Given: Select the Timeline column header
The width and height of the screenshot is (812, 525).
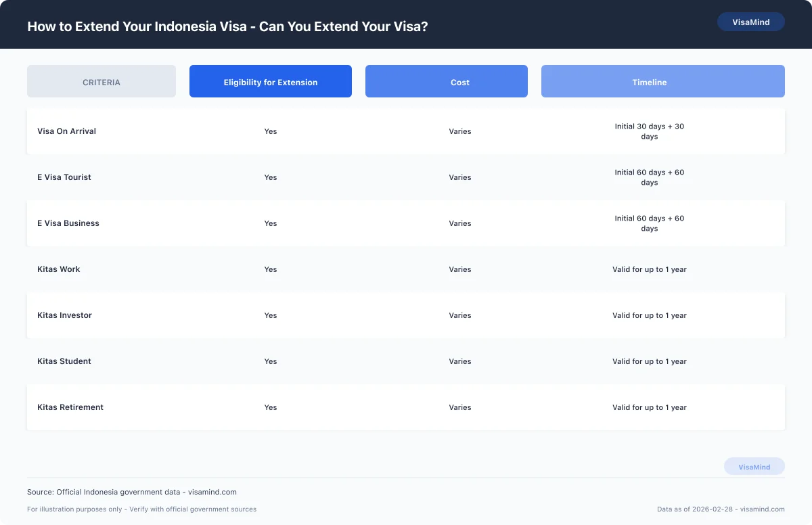Looking at the screenshot, I should pyautogui.click(x=649, y=81).
